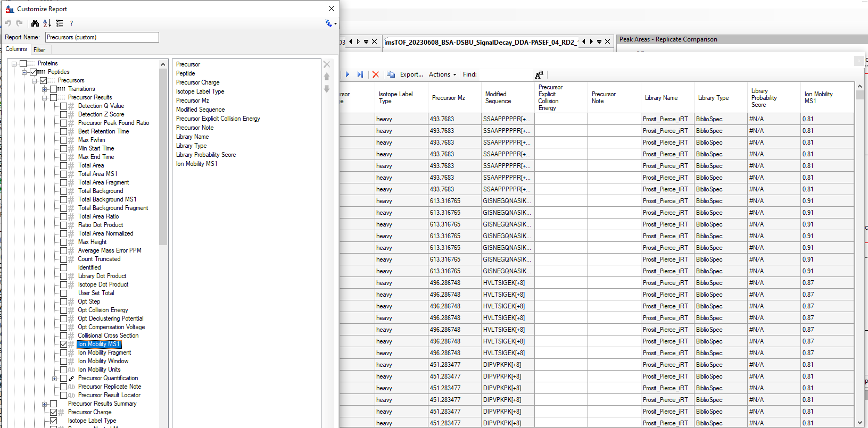Expand the Transitions tree node
This screenshot has height=428, width=868.
tap(45, 89)
